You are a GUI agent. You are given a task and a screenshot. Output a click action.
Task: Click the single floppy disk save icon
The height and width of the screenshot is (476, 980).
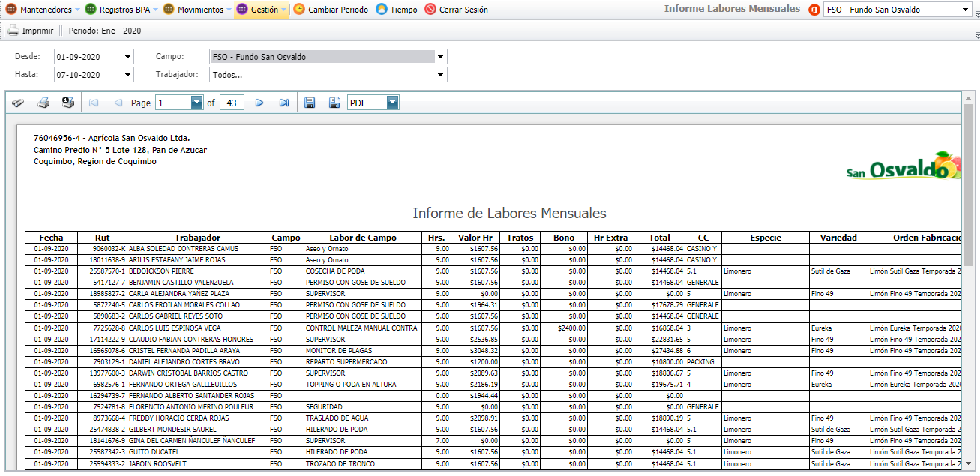(310, 103)
